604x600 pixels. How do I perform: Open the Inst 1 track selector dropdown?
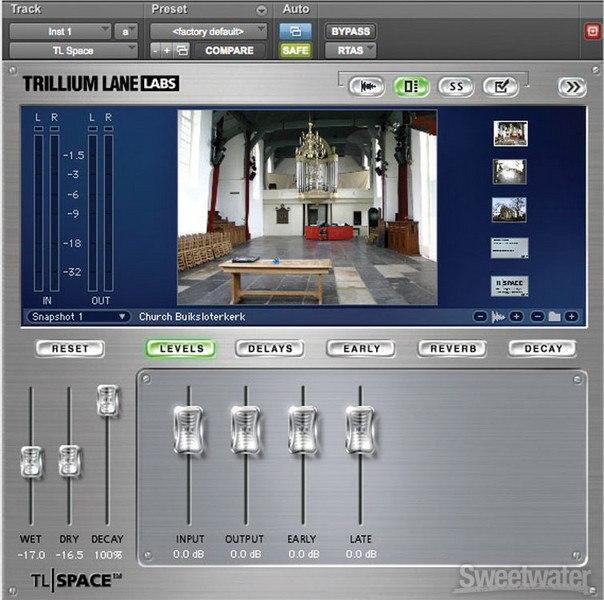(x=60, y=32)
